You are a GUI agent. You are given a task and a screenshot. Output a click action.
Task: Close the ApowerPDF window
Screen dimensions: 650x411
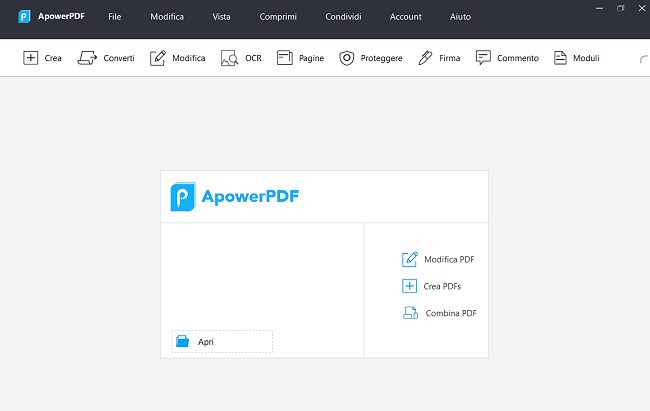[642, 8]
